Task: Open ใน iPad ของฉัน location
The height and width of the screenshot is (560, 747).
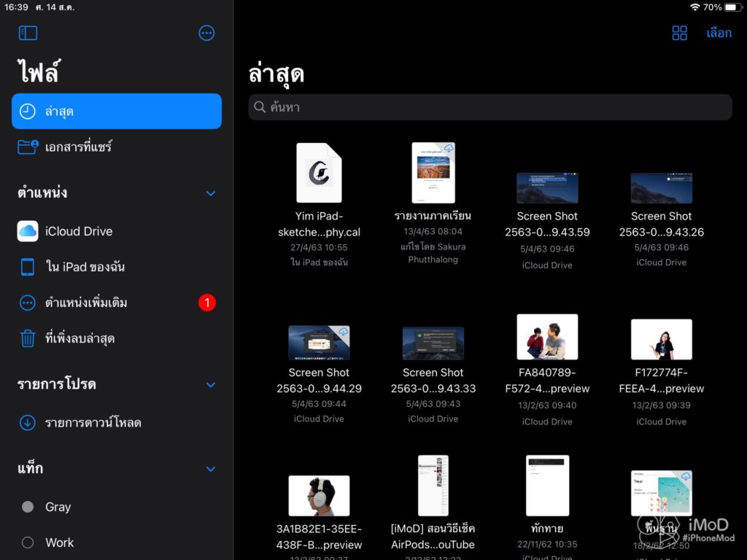Action: coord(85,267)
